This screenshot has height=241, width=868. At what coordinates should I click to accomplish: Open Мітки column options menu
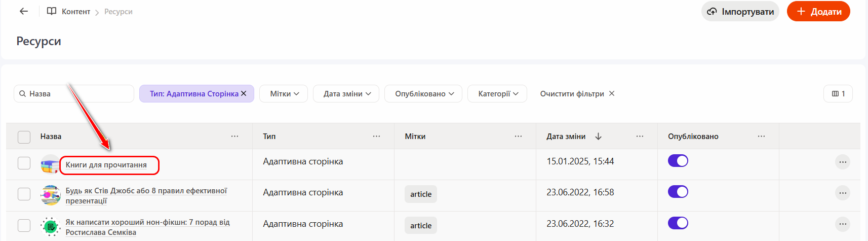coord(518,136)
